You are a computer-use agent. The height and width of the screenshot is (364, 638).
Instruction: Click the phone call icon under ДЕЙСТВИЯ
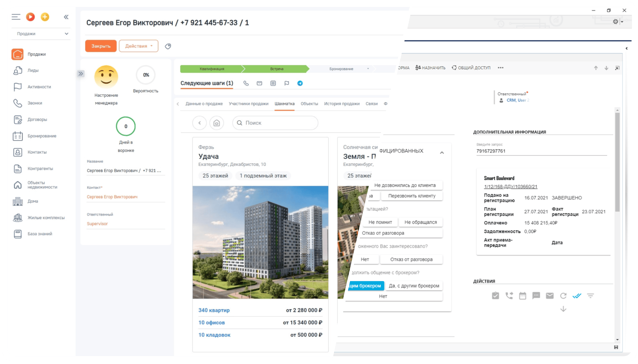[x=509, y=296]
